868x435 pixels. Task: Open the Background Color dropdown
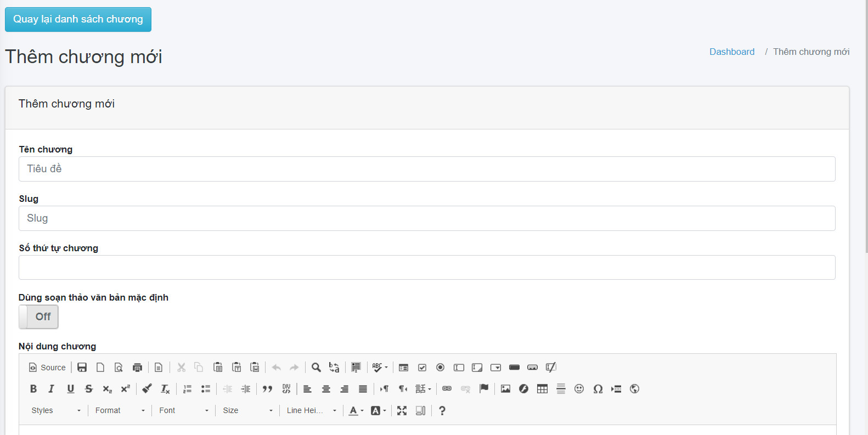[x=379, y=410]
